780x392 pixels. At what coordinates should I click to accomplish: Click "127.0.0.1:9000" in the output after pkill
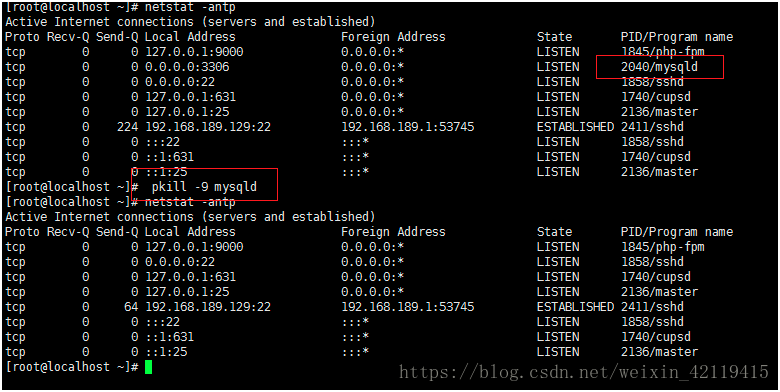194,247
